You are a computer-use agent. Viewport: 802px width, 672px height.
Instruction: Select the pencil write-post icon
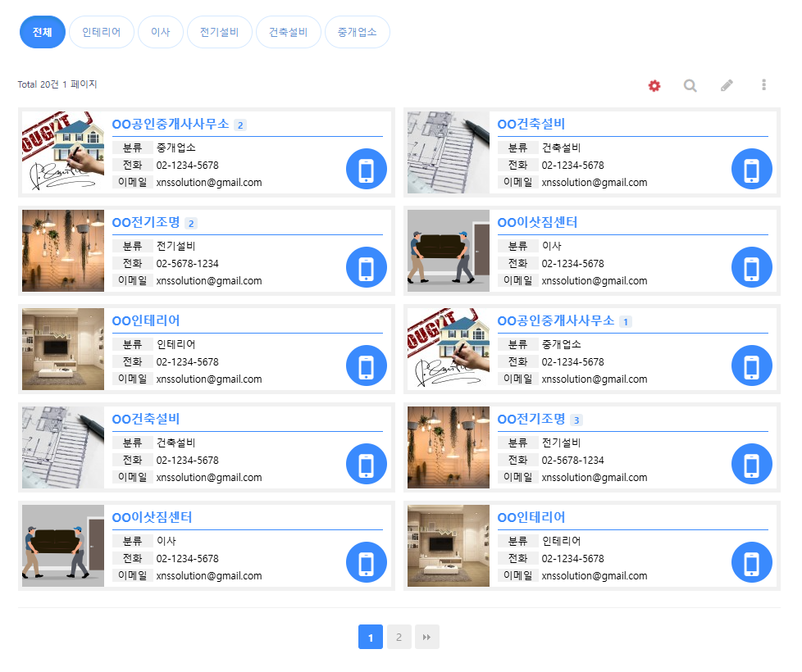[x=727, y=84]
